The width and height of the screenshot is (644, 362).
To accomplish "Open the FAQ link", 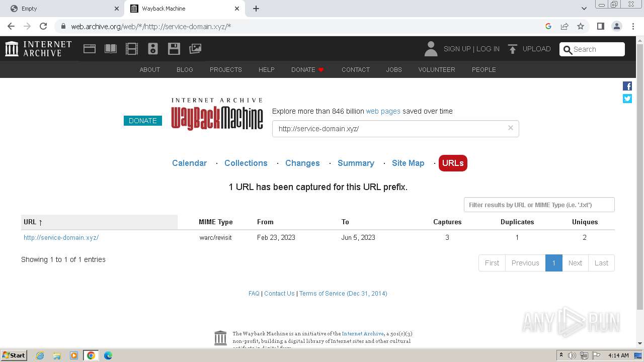I will pos(254,293).
